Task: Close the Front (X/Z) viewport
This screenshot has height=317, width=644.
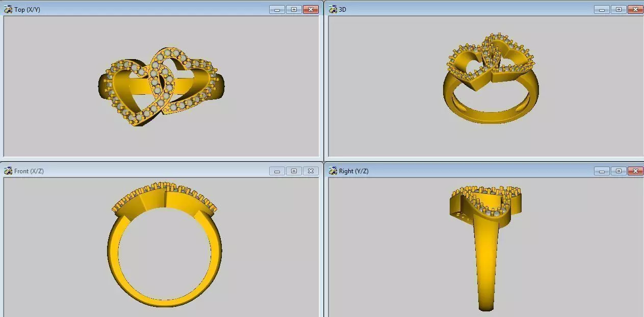Action: pyautogui.click(x=311, y=171)
